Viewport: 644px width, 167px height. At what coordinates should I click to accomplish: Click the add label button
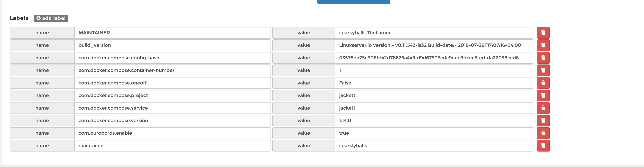tap(51, 18)
